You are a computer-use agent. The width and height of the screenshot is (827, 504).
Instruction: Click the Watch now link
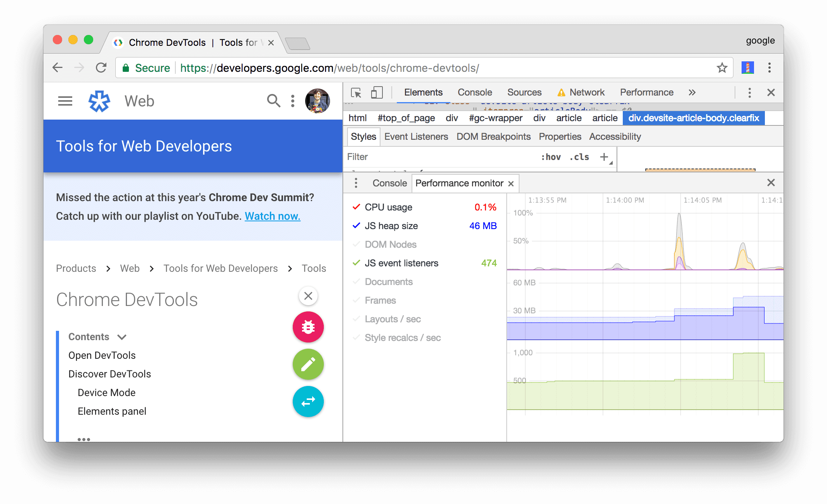pyautogui.click(x=272, y=214)
